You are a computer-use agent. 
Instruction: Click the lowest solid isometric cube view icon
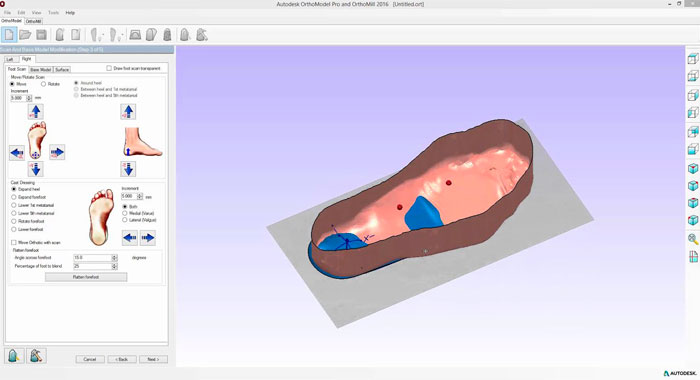pyautogui.click(x=693, y=220)
